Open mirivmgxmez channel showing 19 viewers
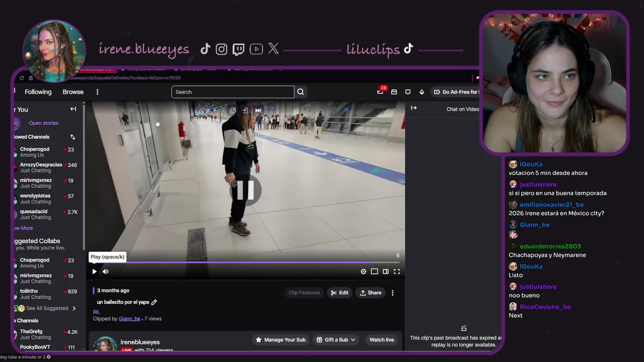The image size is (644, 362). 46,183
